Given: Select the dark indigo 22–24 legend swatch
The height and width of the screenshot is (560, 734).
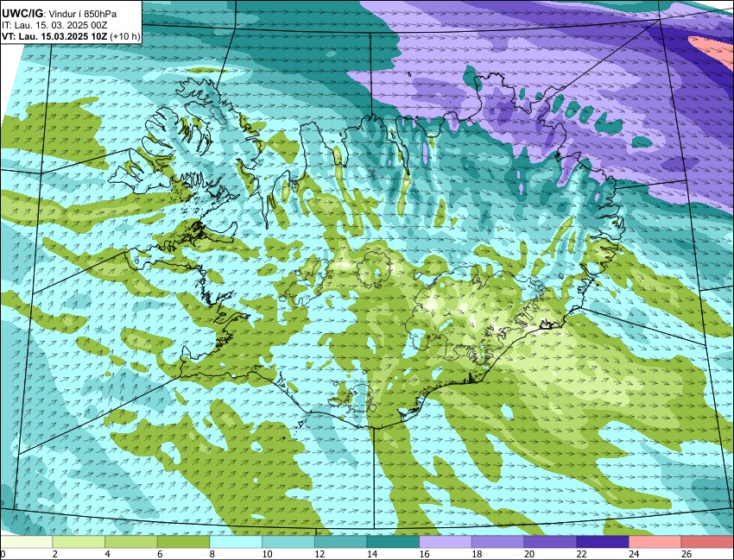Looking at the screenshot, I should pyautogui.click(x=603, y=542).
